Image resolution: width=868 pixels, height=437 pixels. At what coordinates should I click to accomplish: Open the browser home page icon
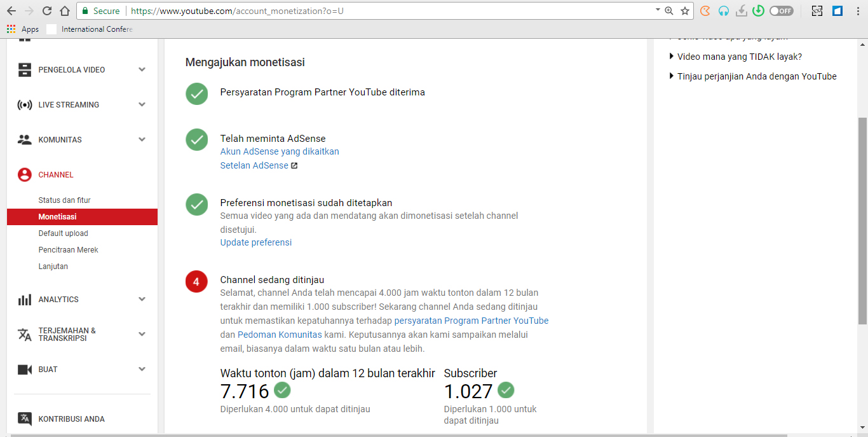pyautogui.click(x=65, y=11)
